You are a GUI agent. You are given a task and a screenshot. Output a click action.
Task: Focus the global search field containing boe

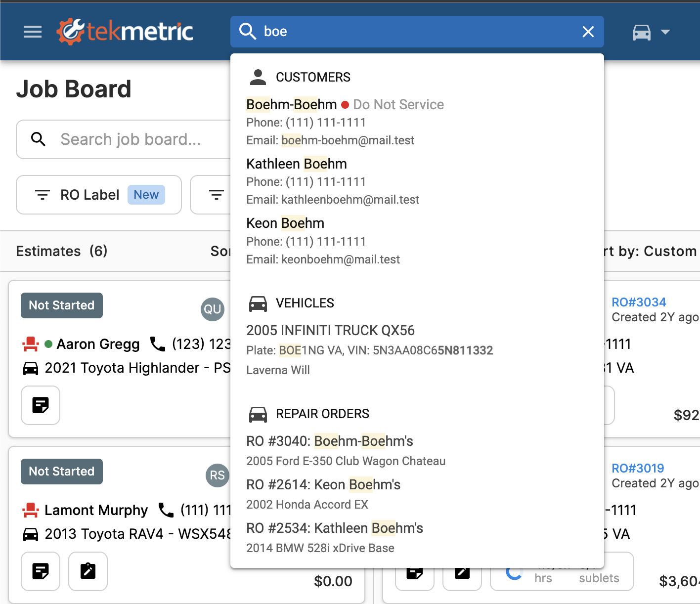417,32
